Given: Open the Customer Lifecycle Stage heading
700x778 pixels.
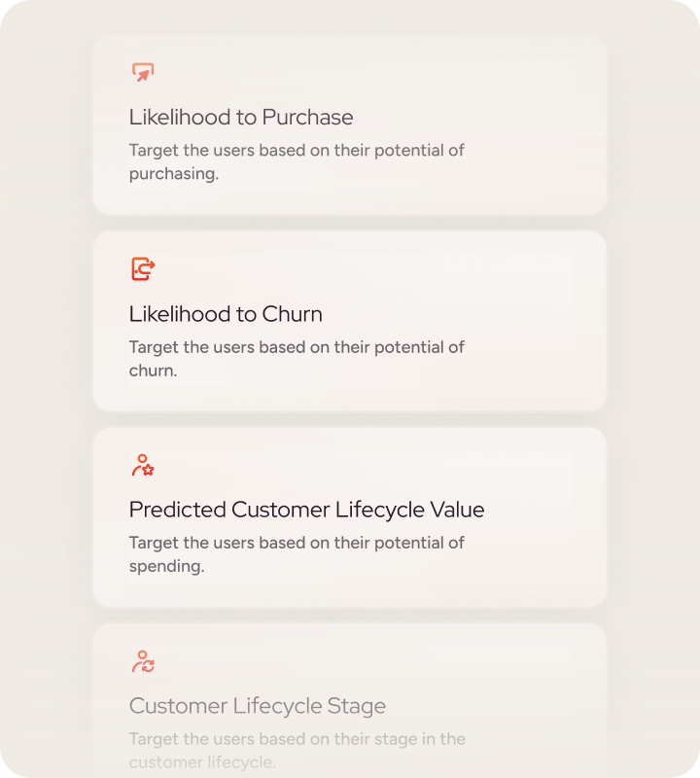Looking at the screenshot, I should (x=258, y=706).
